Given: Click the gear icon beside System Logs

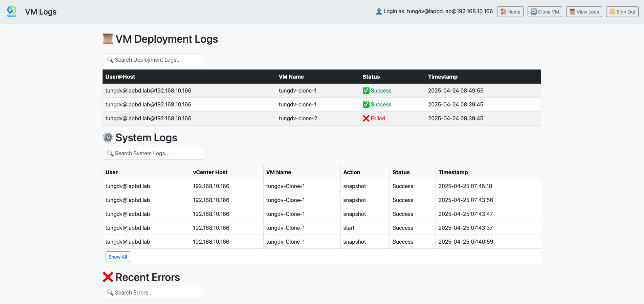Looking at the screenshot, I should pyautogui.click(x=108, y=138).
